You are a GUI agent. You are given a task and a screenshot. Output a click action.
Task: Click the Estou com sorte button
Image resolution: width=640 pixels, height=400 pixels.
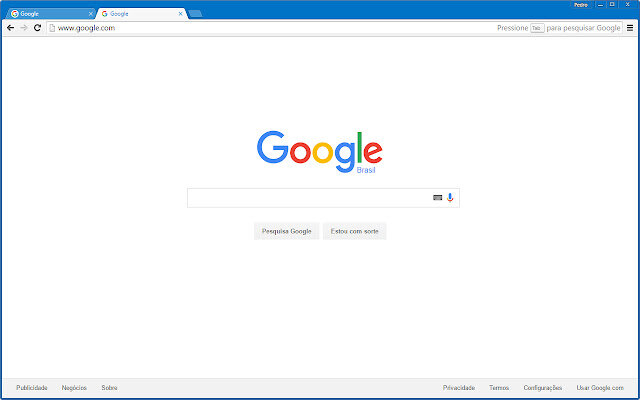pos(354,231)
